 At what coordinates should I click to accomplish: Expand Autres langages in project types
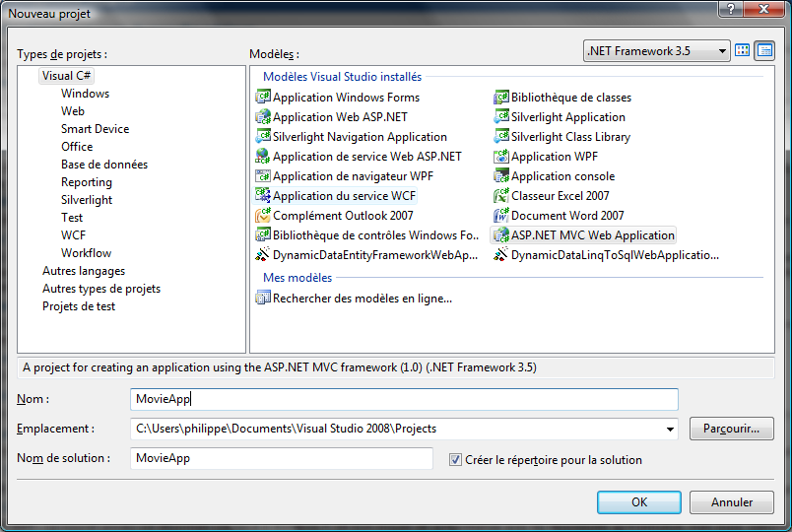coord(84,271)
